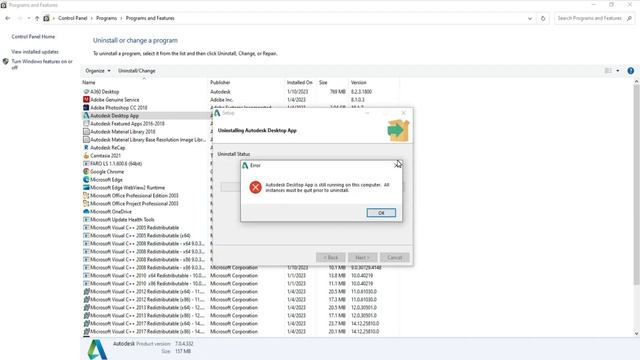Click Control Panel in breadcrumb
Viewport: 640px width, 360px height.
pos(73,18)
